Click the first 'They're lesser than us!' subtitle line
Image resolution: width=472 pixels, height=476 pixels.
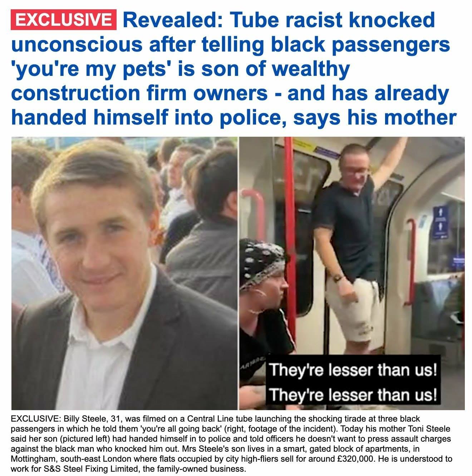point(353,370)
